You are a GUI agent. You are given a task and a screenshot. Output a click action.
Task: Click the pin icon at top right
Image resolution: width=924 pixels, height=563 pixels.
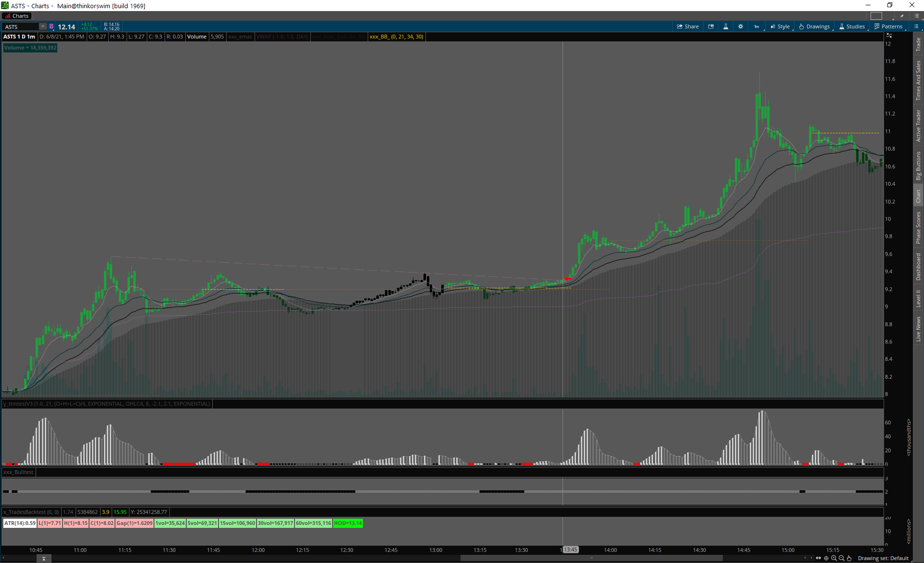pyautogui.click(x=902, y=16)
